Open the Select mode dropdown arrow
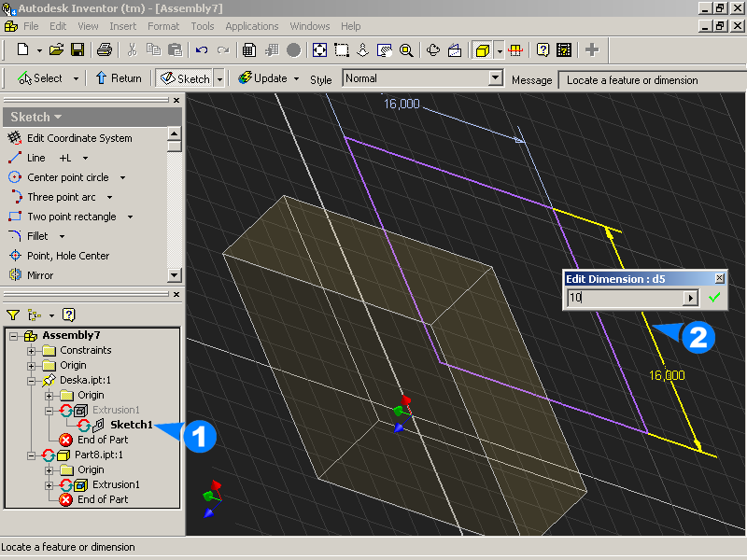 click(x=76, y=78)
